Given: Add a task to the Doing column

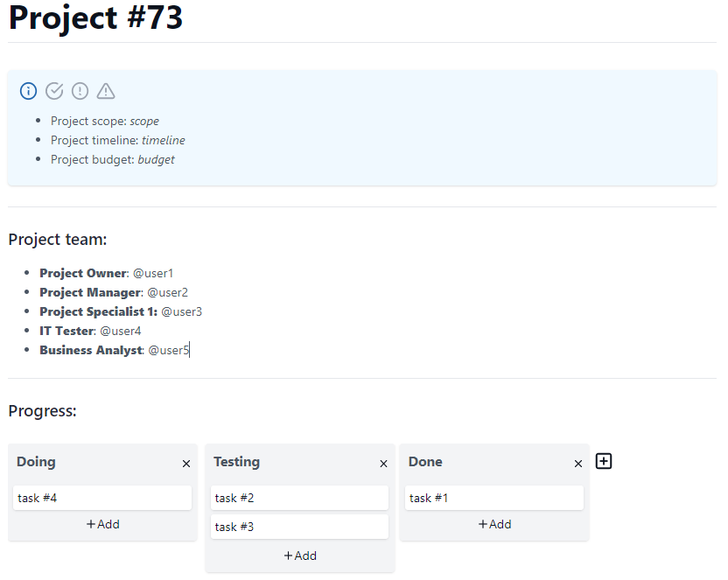Looking at the screenshot, I should click(102, 524).
